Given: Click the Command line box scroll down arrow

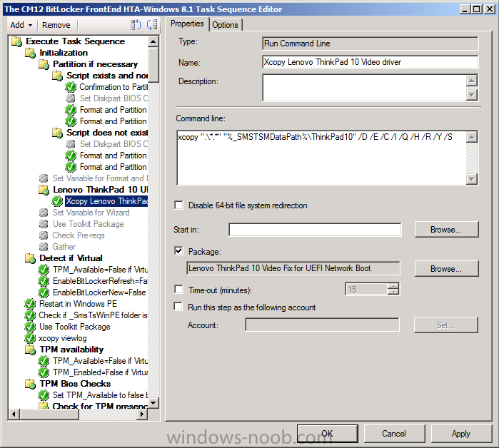Looking at the screenshot, I should [472, 179].
